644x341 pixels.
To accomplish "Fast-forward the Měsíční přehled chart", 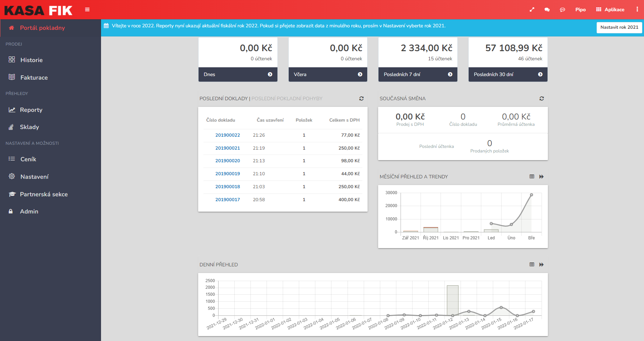I will (x=541, y=177).
